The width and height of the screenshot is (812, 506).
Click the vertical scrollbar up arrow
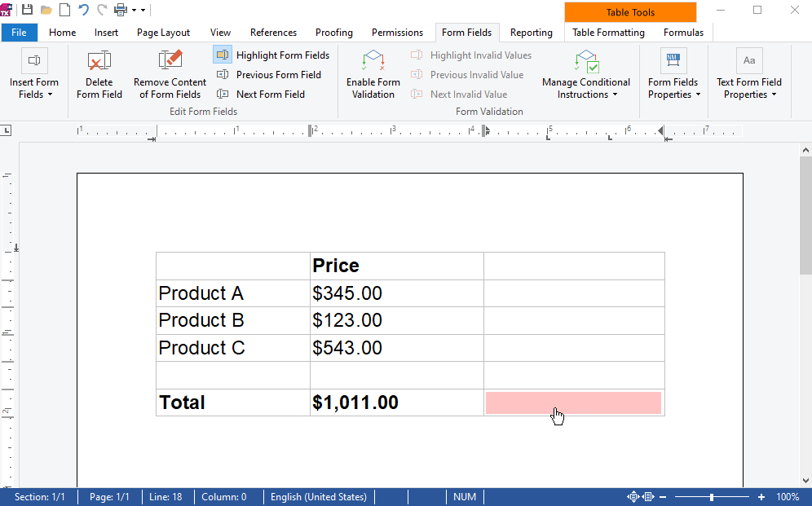[805, 151]
